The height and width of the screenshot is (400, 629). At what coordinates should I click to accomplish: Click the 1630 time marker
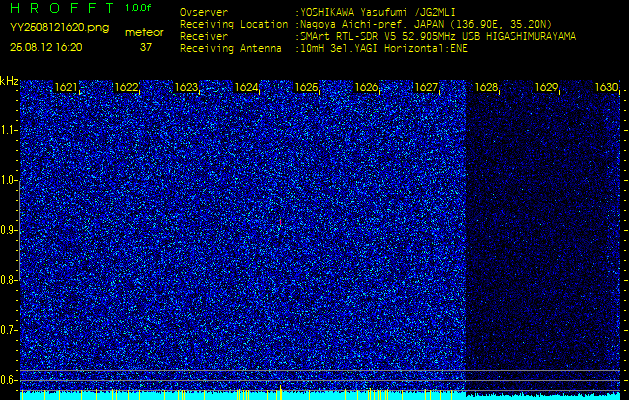[x=606, y=87]
